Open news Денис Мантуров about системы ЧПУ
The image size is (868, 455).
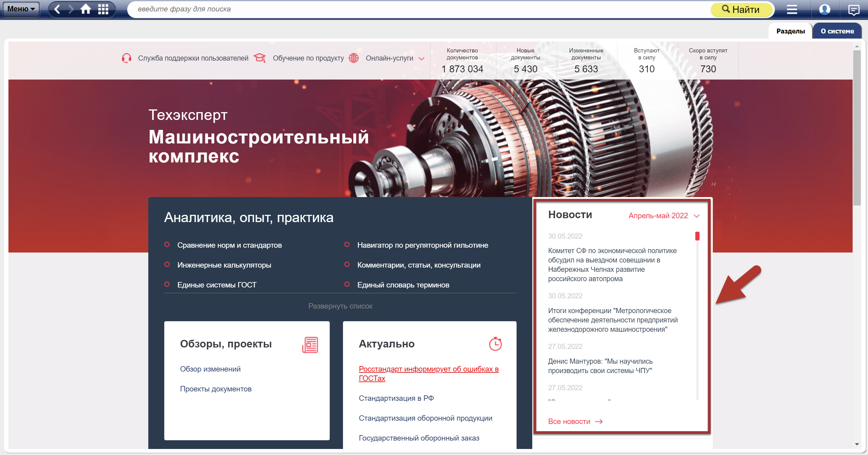pyautogui.click(x=600, y=366)
